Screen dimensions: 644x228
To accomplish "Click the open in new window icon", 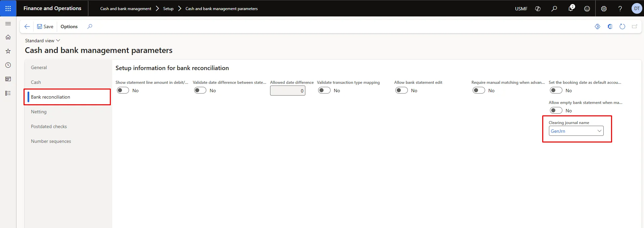I will 635,26.
